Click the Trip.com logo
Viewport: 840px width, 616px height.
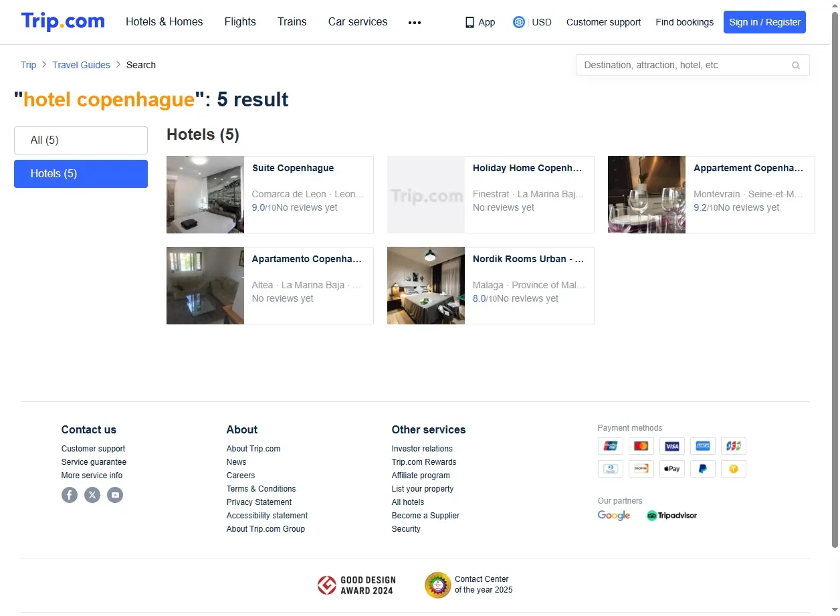click(x=63, y=21)
